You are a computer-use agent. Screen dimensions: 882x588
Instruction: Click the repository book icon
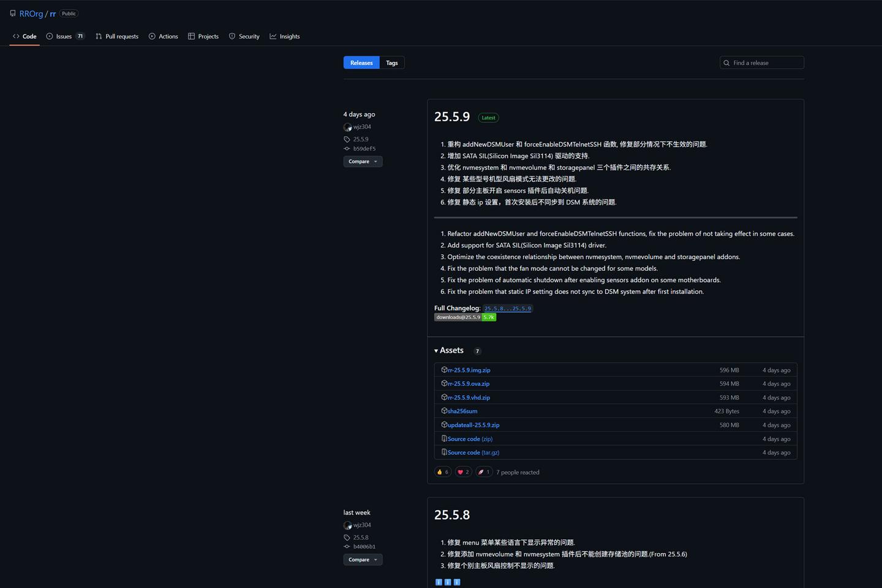coord(13,13)
